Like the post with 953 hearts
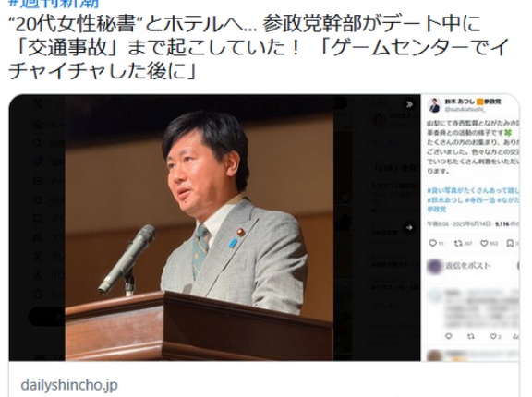This screenshot has height=397, width=532. [x=484, y=243]
